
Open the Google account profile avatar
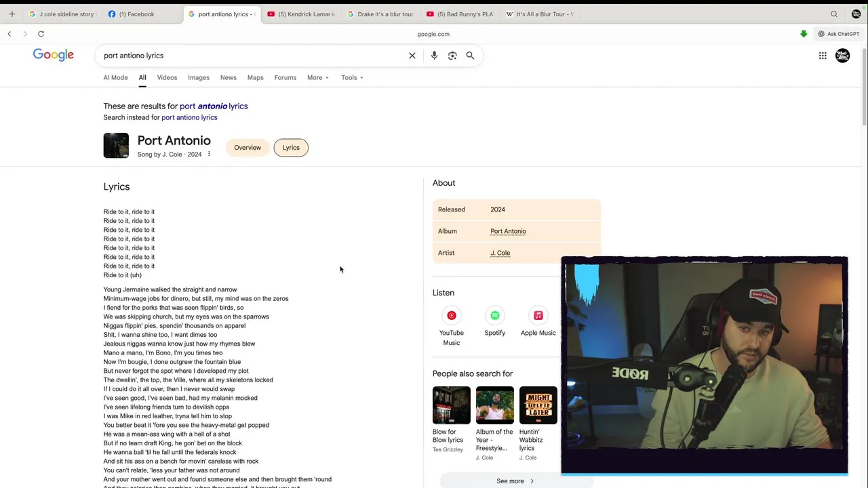pyautogui.click(x=843, y=56)
